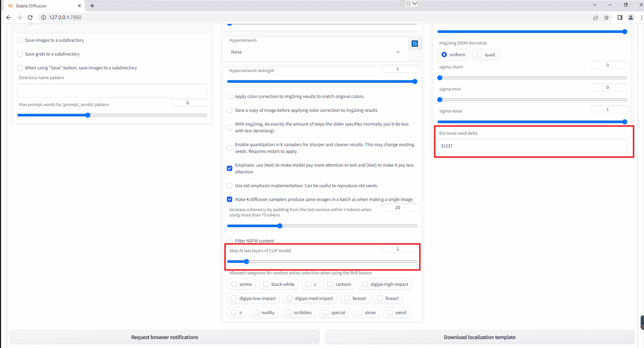Edit the Hypernetwork strength value box
Image resolution: width=644 pixels, height=348 pixels.
pyautogui.click(x=400, y=69)
